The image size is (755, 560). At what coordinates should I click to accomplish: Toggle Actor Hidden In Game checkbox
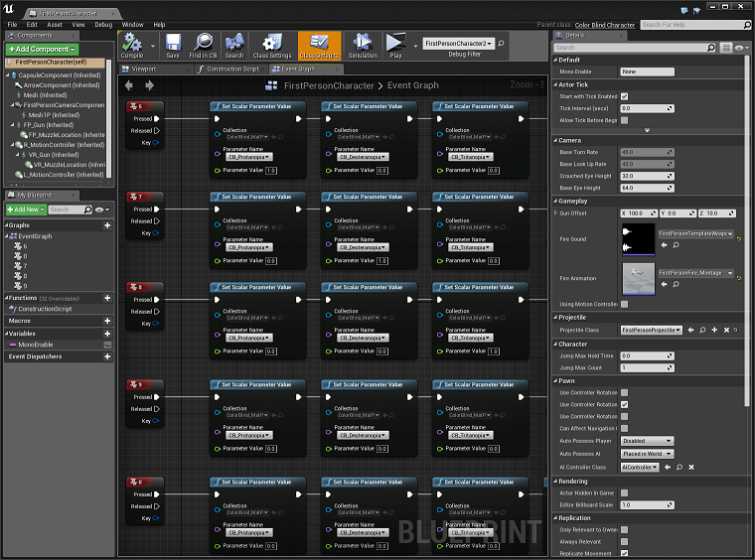(x=625, y=493)
